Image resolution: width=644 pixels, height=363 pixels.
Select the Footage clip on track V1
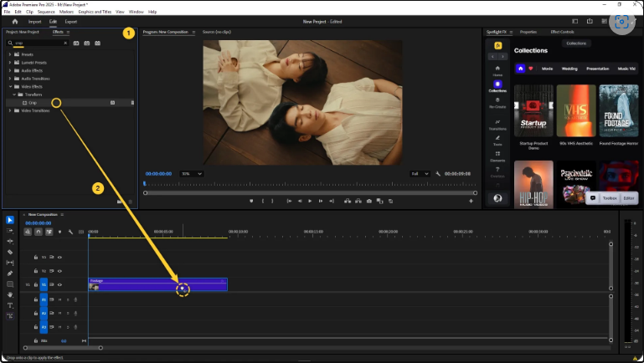pyautogui.click(x=157, y=284)
